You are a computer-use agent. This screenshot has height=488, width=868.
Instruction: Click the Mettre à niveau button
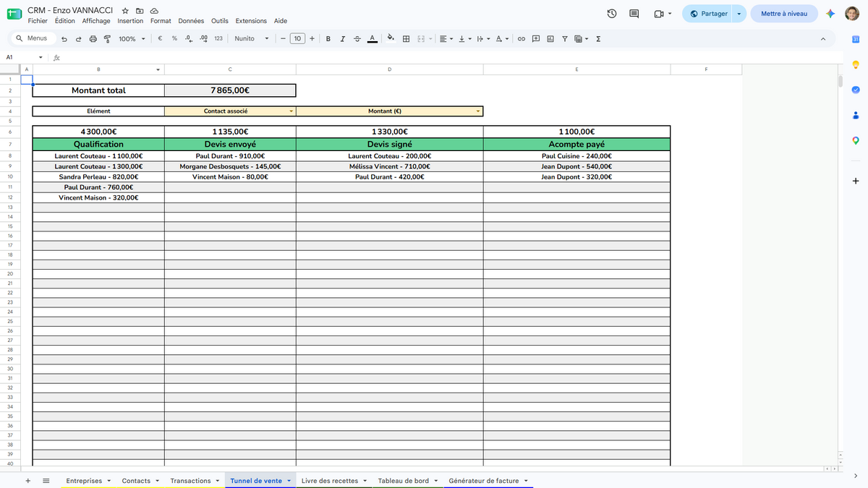point(784,14)
